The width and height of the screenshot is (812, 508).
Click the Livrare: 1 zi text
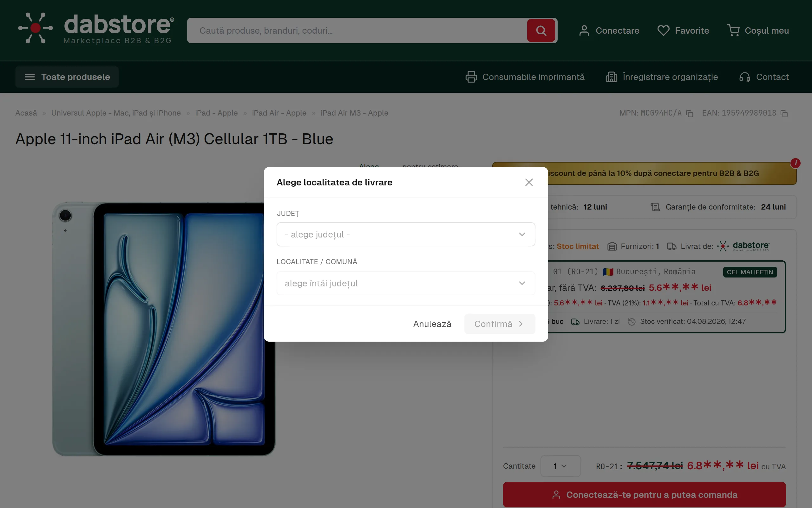(602, 322)
